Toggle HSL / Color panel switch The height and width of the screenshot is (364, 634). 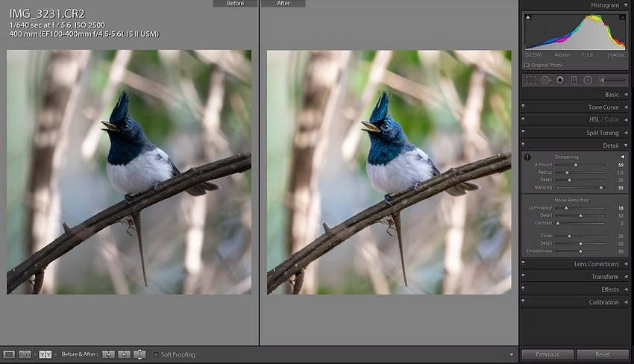click(523, 119)
